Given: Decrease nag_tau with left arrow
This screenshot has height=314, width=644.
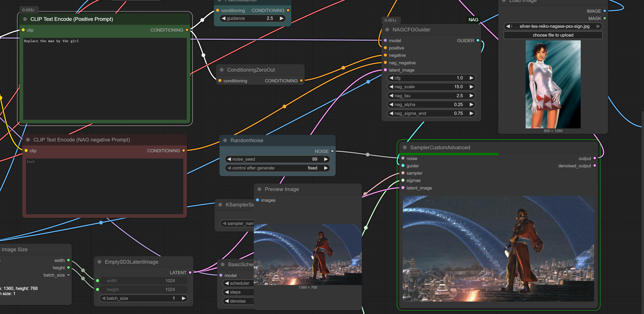Looking at the screenshot, I should 391,95.
